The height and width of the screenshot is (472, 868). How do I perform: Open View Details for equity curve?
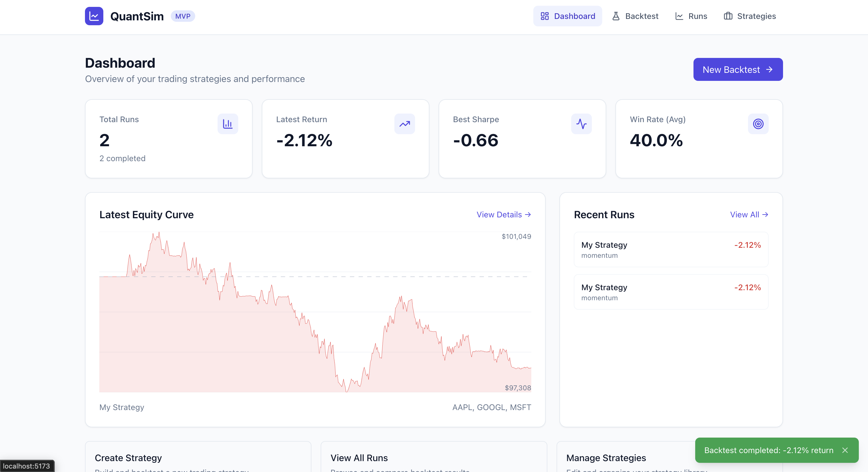pyautogui.click(x=503, y=215)
